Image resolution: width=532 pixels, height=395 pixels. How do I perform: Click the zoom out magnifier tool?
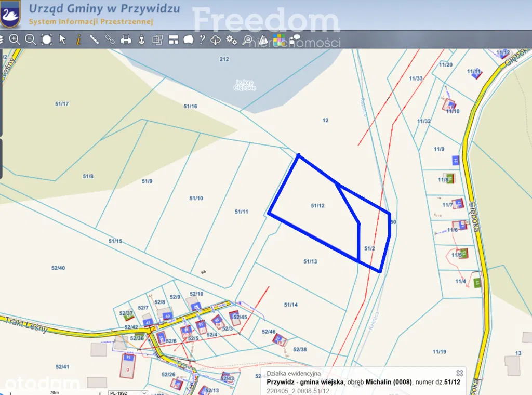tap(31, 39)
